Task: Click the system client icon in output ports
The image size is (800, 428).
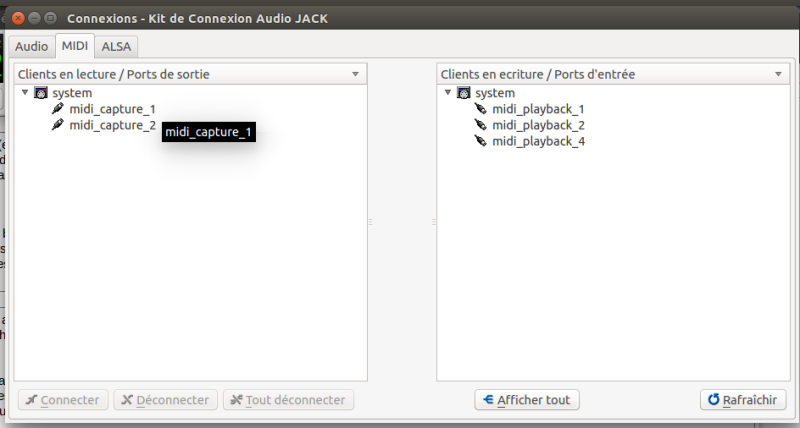Action: point(41,93)
